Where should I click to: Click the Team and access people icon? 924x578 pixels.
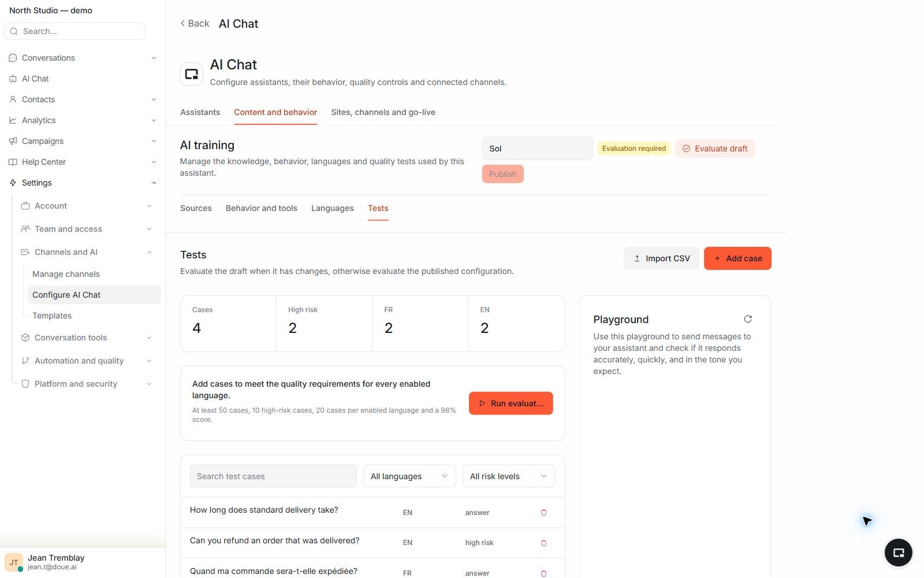[x=25, y=229]
